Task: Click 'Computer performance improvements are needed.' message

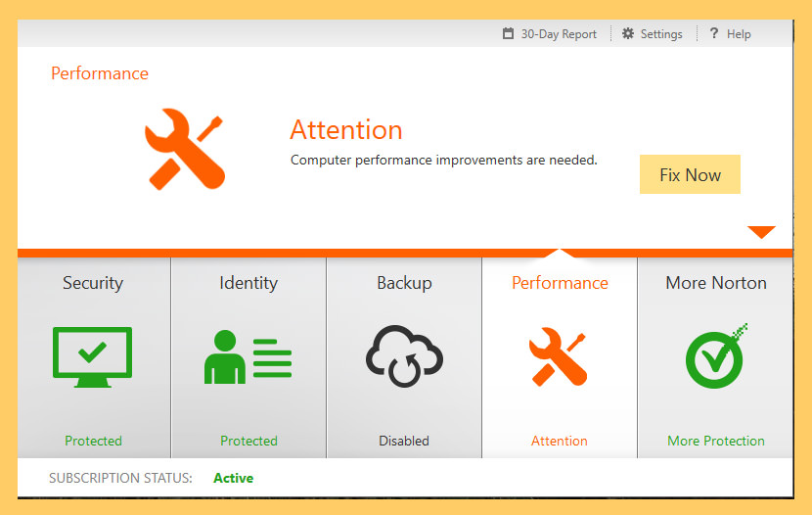Action: coord(444,161)
